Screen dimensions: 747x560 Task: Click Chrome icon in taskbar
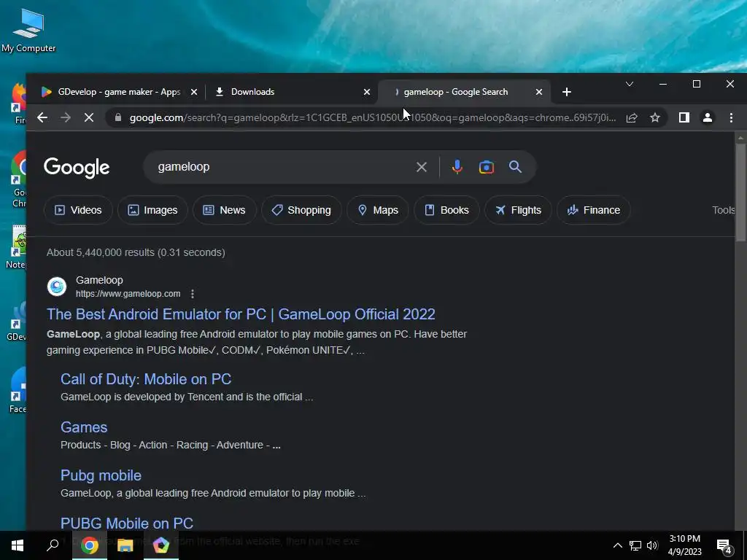(x=89, y=545)
